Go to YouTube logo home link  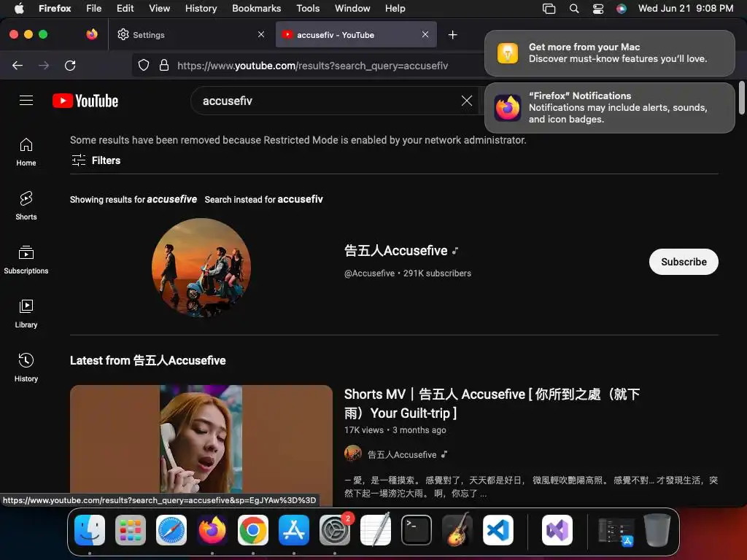tap(85, 101)
